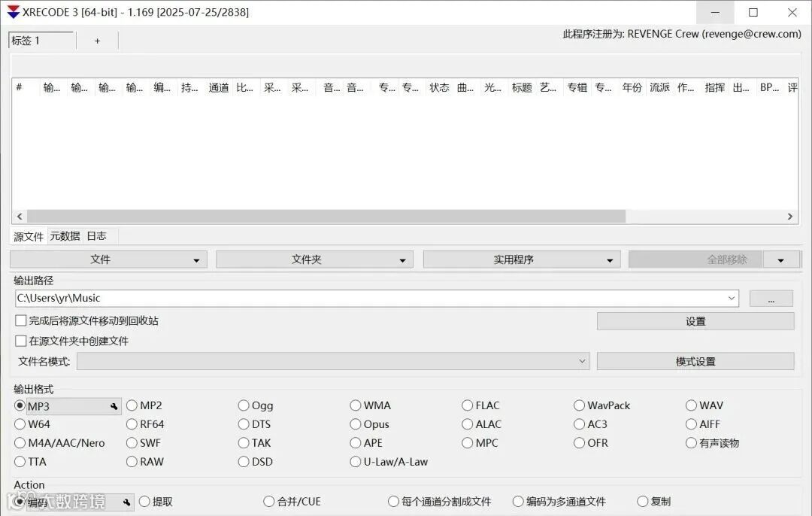Choose Ogg as output format
Viewport: 812px width, 516px height.
(244, 405)
